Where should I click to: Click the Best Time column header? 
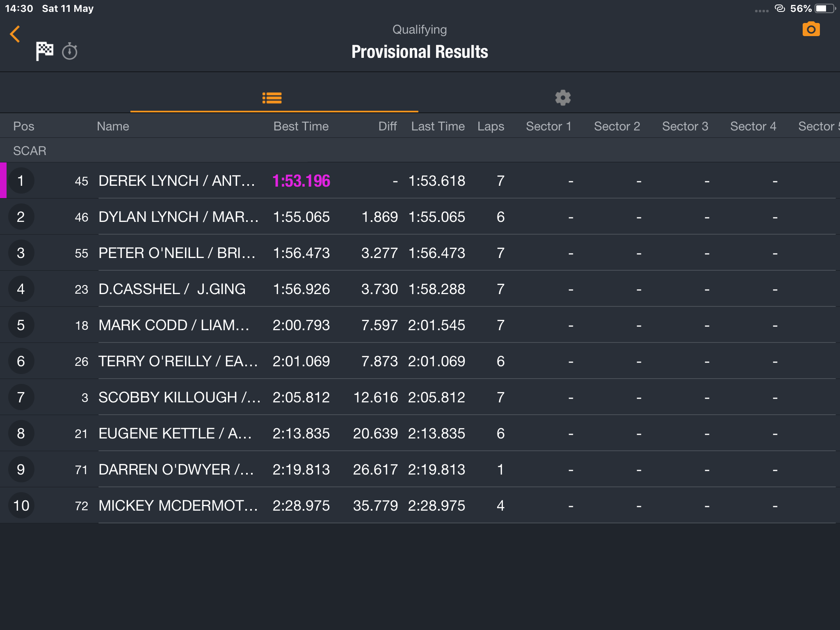(x=301, y=126)
